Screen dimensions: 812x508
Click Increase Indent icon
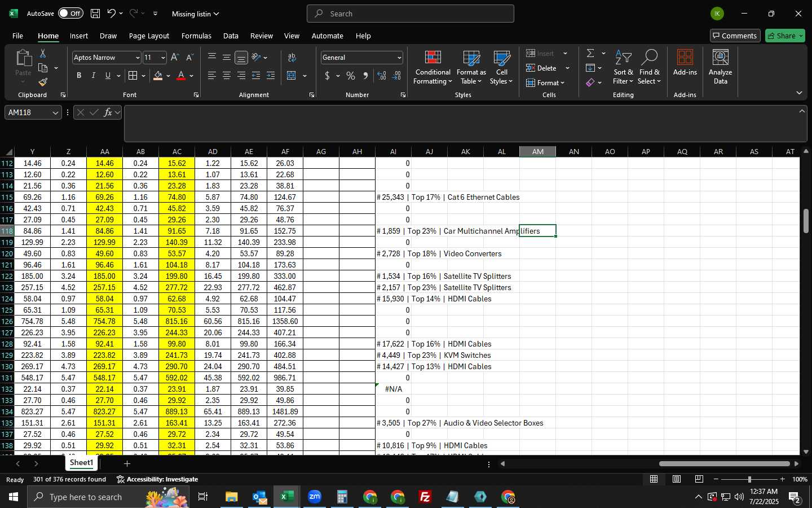pyautogui.click(x=271, y=76)
